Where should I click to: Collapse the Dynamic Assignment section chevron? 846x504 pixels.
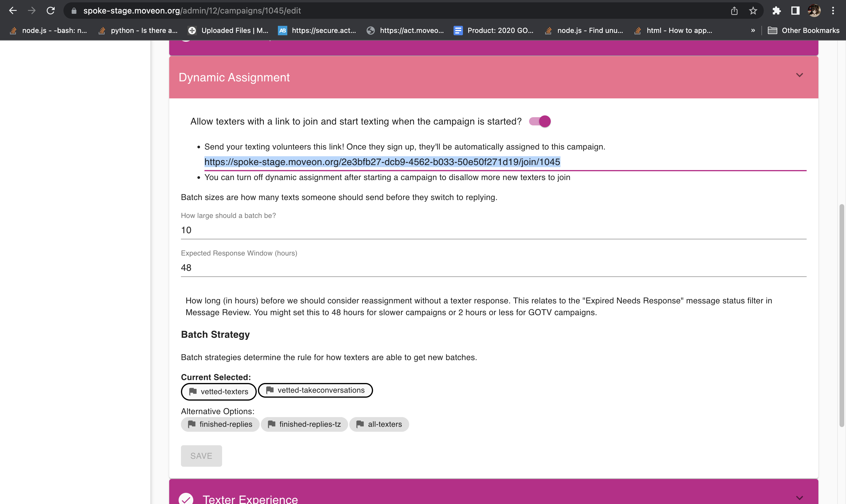(x=799, y=75)
